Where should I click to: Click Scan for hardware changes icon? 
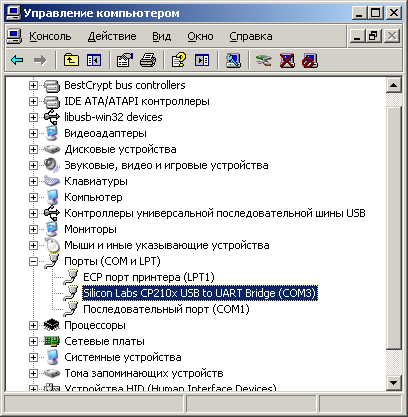pos(233,60)
